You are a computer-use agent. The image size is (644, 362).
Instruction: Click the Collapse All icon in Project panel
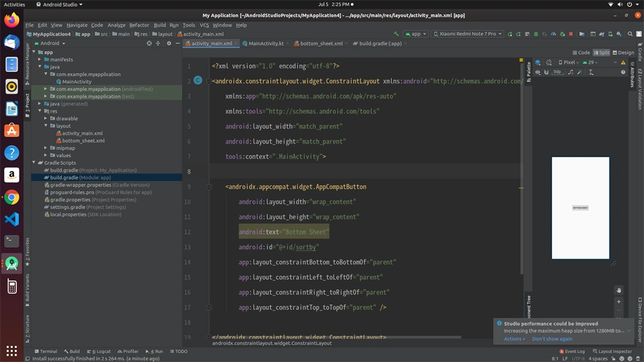[158, 43]
